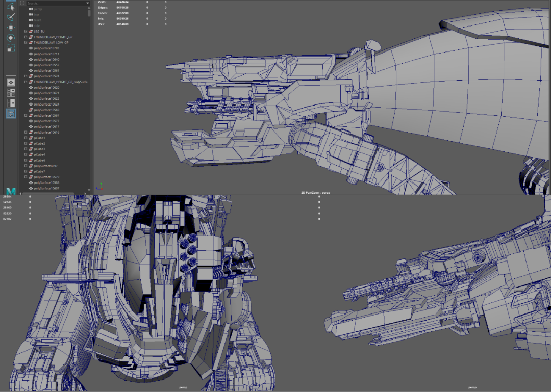Click the transform icon of LEG_BU
The width and height of the screenshot is (551, 392).
tap(31, 31)
